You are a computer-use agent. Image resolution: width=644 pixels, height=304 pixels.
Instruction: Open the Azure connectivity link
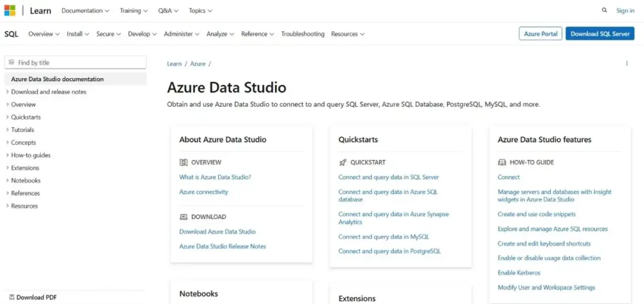point(204,192)
